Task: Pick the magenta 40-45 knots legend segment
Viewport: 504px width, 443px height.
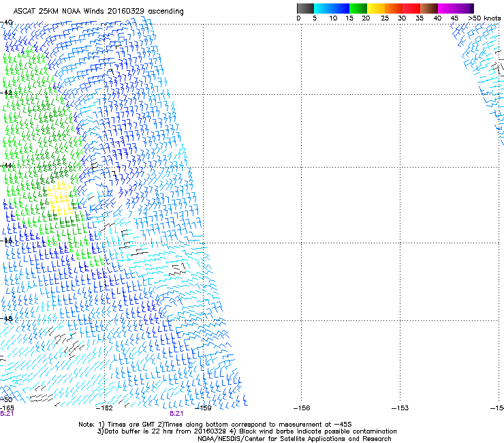Action: pos(447,8)
